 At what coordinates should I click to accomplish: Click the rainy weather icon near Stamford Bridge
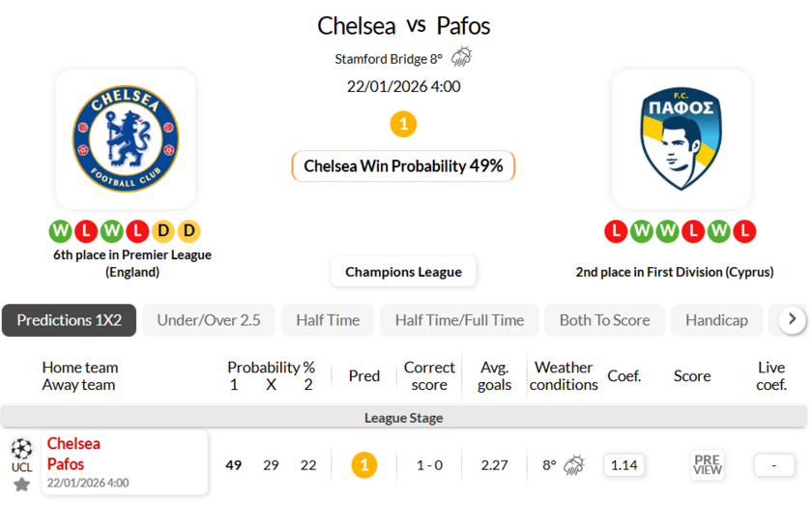[461, 58]
